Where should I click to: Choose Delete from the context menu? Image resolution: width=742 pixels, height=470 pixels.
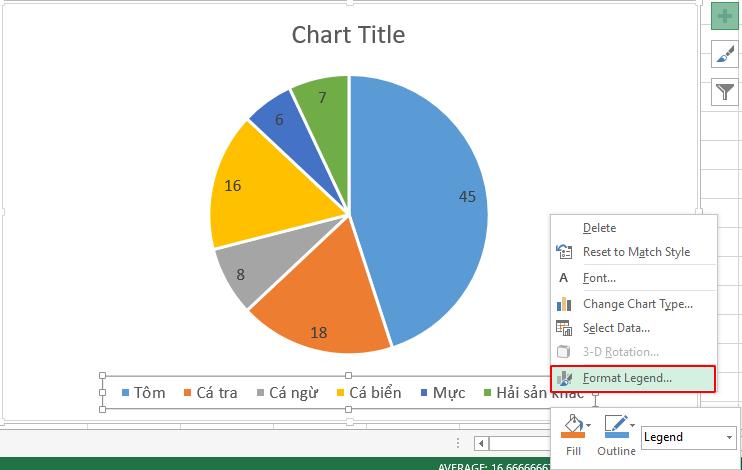pyautogui.click(x=634, y=228)
